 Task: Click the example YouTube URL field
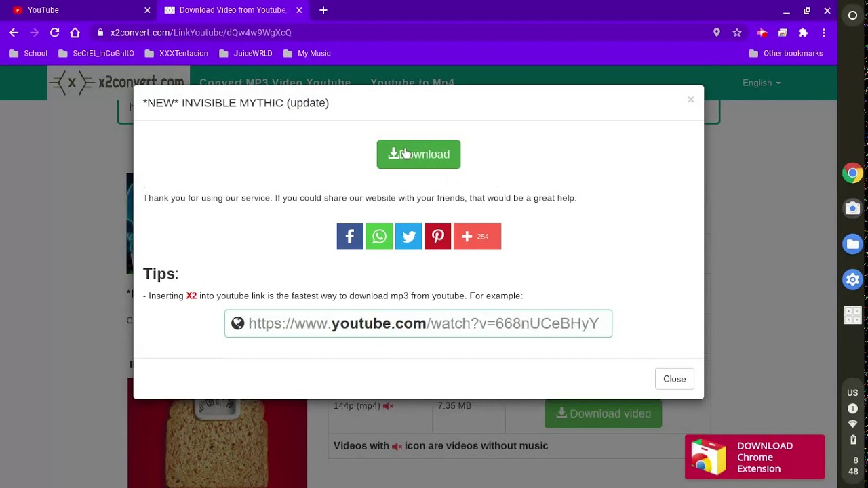tap(418, 323)
